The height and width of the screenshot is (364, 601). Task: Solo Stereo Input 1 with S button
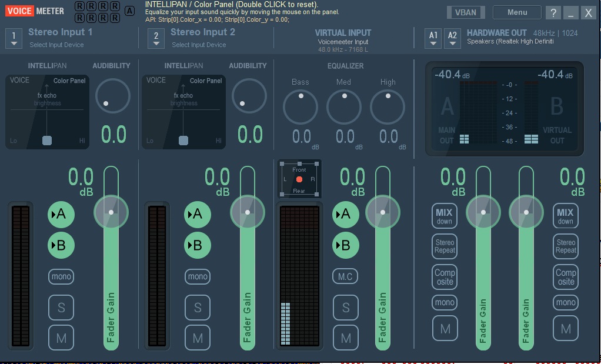click(61, 308)
